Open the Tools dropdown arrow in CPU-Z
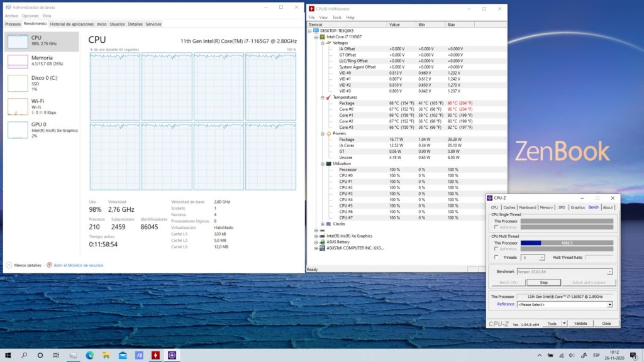The height and width of the screenshot is (362, 644). (564, 324)
